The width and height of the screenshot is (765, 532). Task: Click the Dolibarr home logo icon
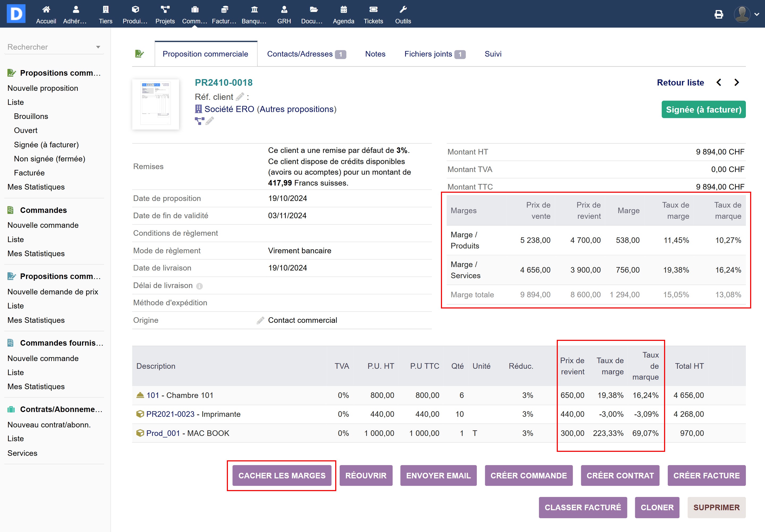click(16, 14)
